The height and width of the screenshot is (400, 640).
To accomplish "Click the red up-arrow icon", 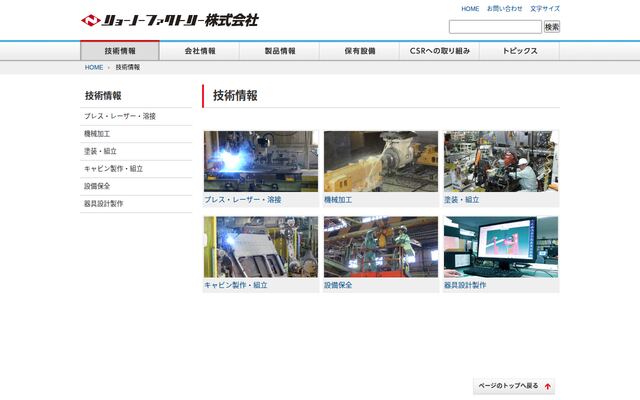I will [548, 387].
